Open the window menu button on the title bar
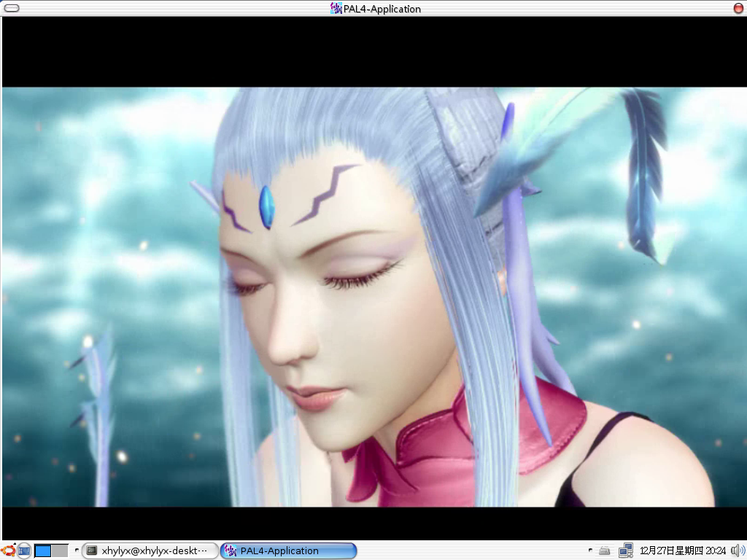Image resolution: width=747 pixels, height=560 pixels. (x=11, y=8)
